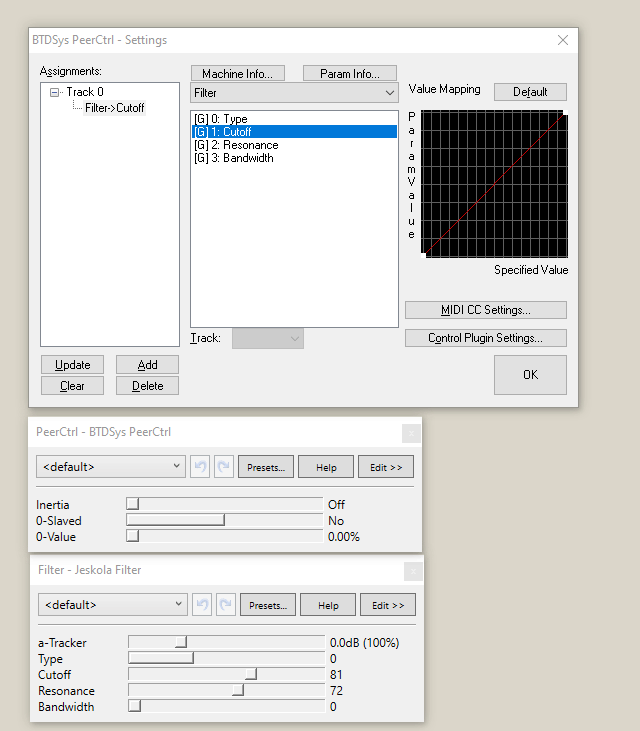Screen dimensions: 640x731
Task: Click the a-Tracker slider thumb
Action: (181, 642)
